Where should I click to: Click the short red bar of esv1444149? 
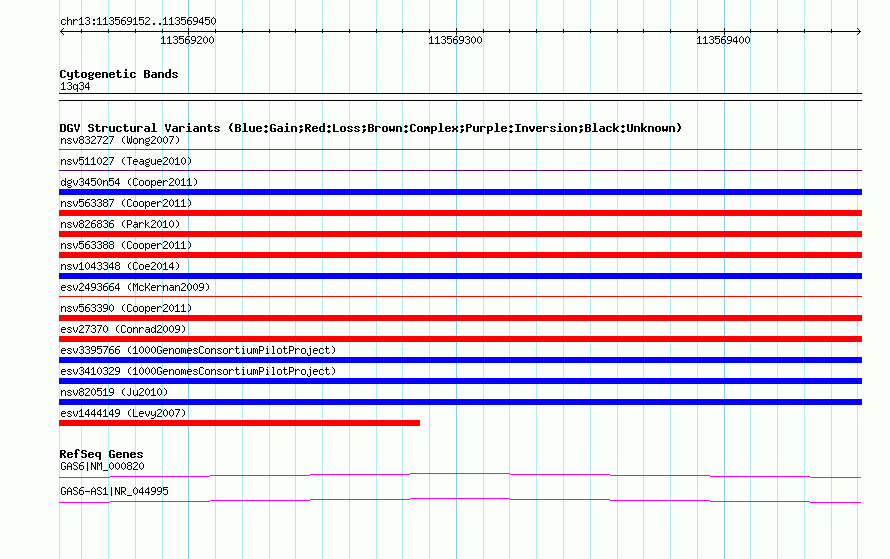(240, 423)
